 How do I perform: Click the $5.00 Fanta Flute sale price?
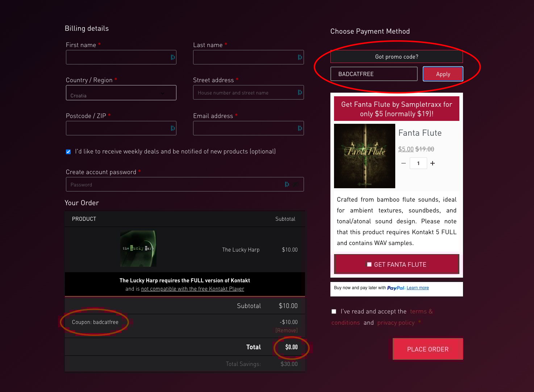(406, 149)
